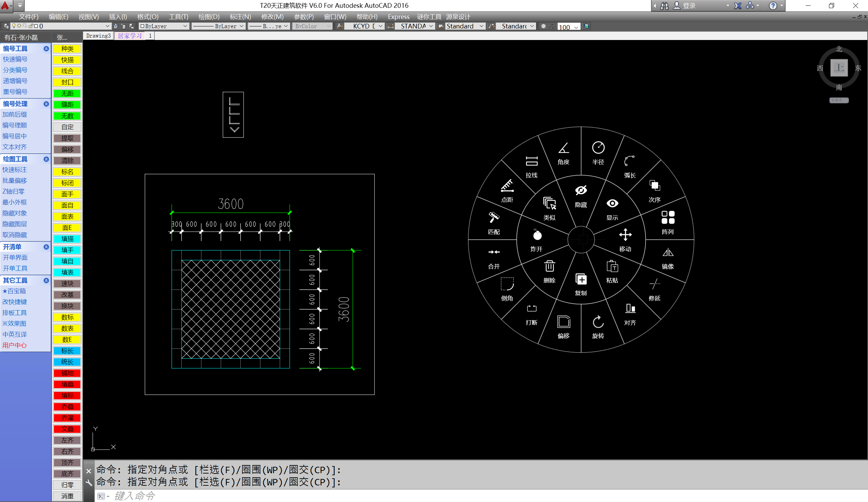Viewport: 868px width, 502px height.
Task: Click the 快速编号 link
Action: [x=15, y=59]
